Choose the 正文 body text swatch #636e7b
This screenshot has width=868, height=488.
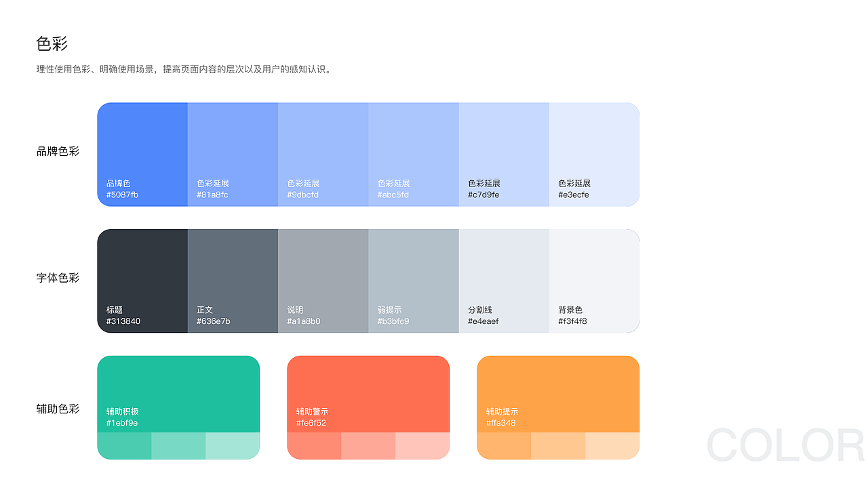click(233, 281)
